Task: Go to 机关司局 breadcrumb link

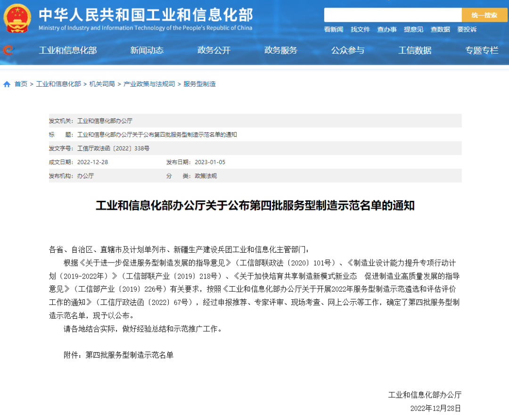Action: click(x=102, y=84)
